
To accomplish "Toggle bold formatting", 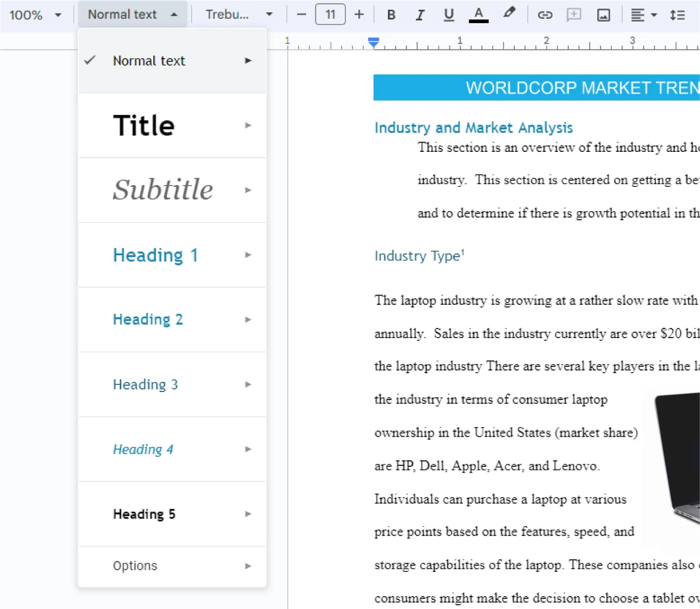I will coord(391,15).
